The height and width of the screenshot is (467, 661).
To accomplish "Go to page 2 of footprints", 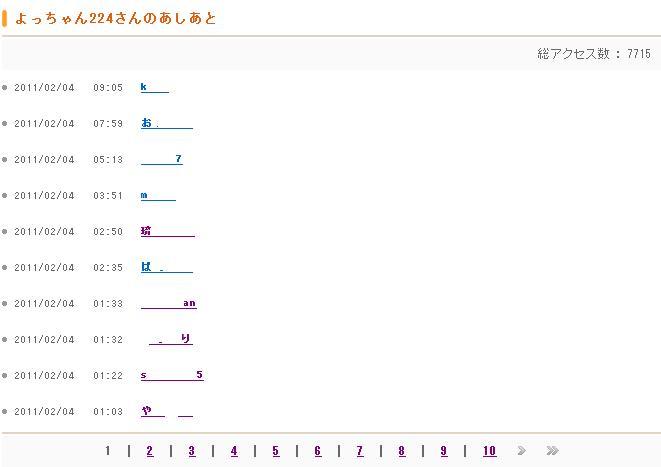I will 150,451.
